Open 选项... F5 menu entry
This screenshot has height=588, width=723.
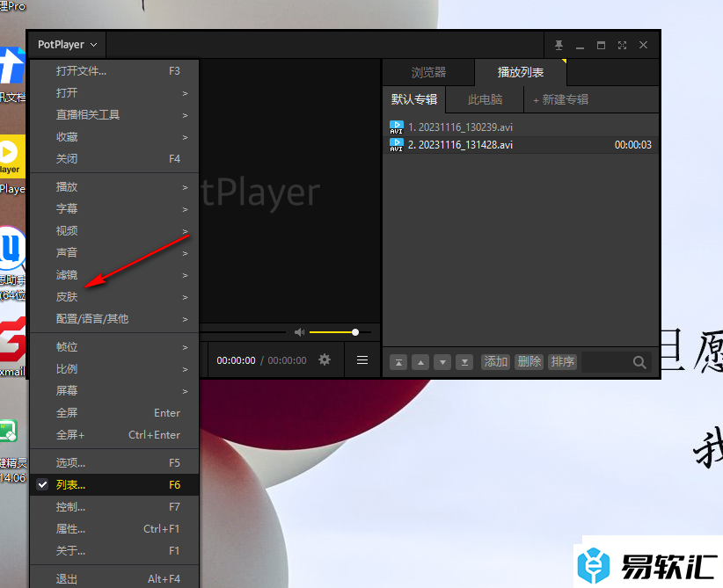tap(114, 462)
